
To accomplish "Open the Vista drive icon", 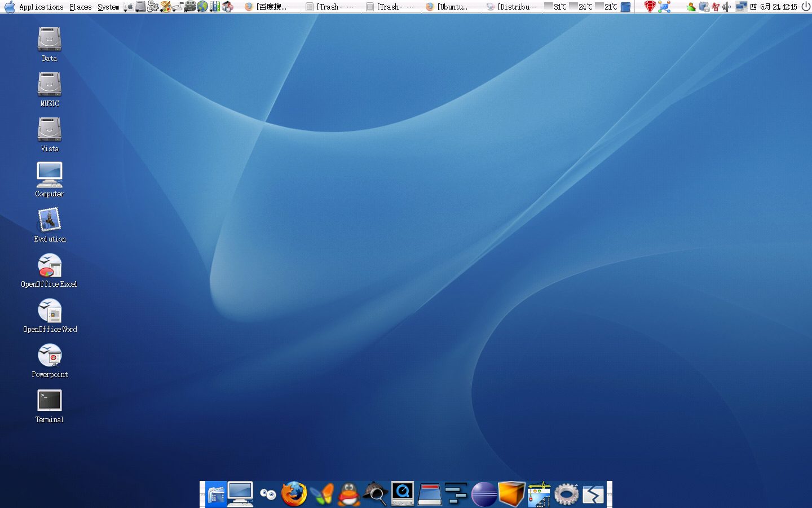I will pos(50,134).
